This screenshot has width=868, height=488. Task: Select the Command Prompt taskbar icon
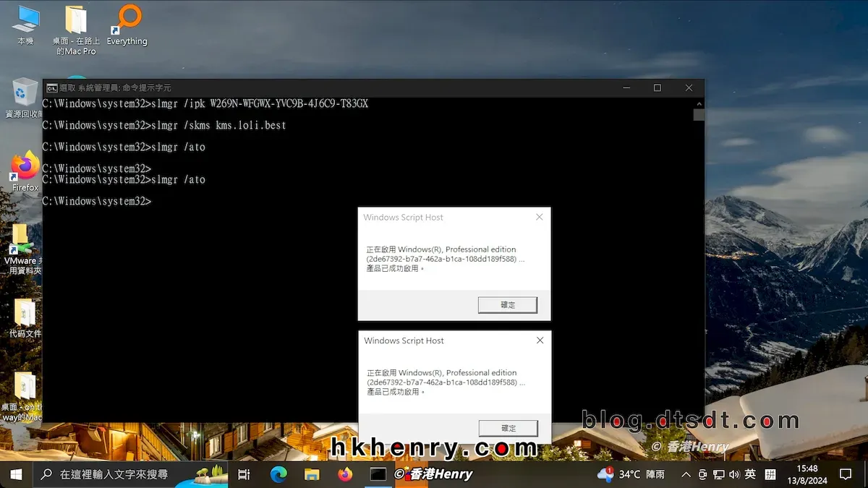378,474
